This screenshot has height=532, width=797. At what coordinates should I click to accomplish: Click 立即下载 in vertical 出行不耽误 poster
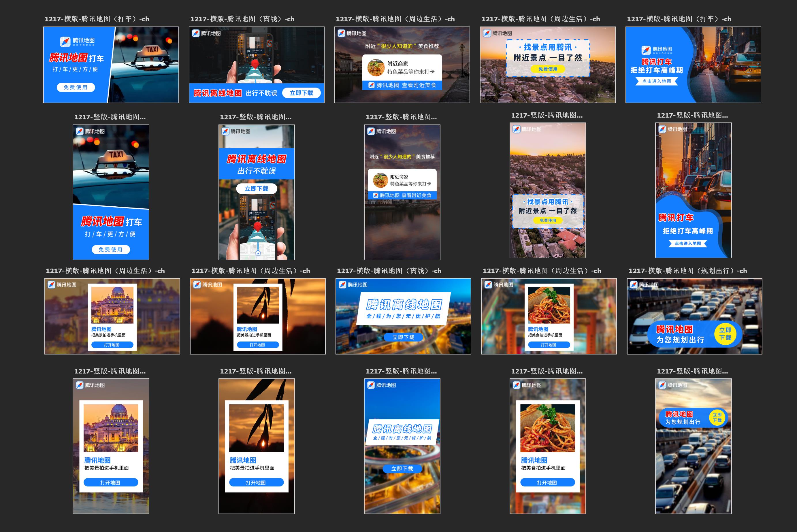[257, 189]
